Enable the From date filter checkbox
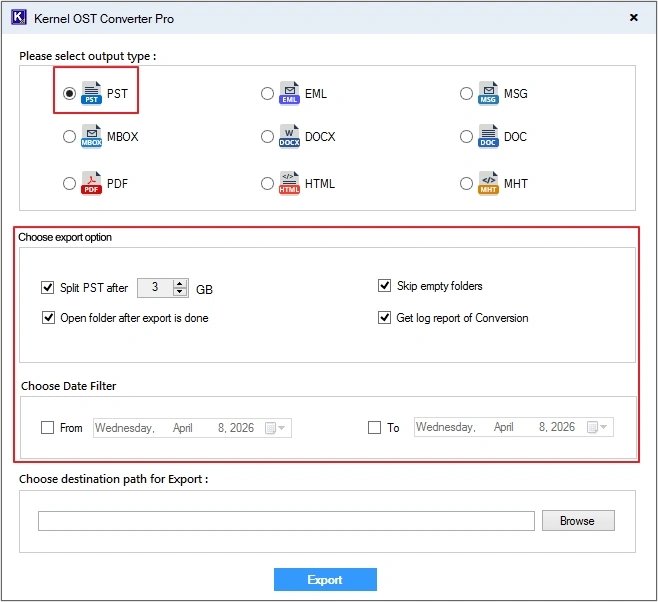This screenshot has height=602, width=658. (x=48, y=428)
